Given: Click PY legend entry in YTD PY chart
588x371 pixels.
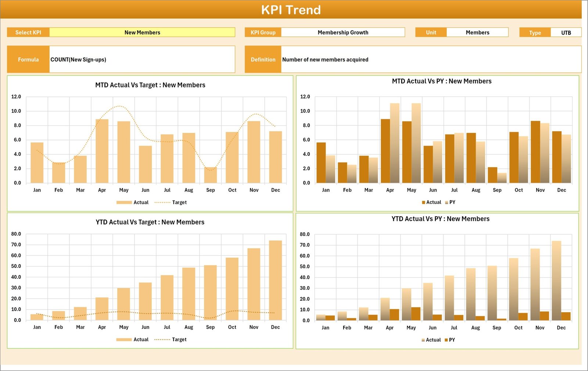Looking at the screenshot, I should (x=451, y=340).
